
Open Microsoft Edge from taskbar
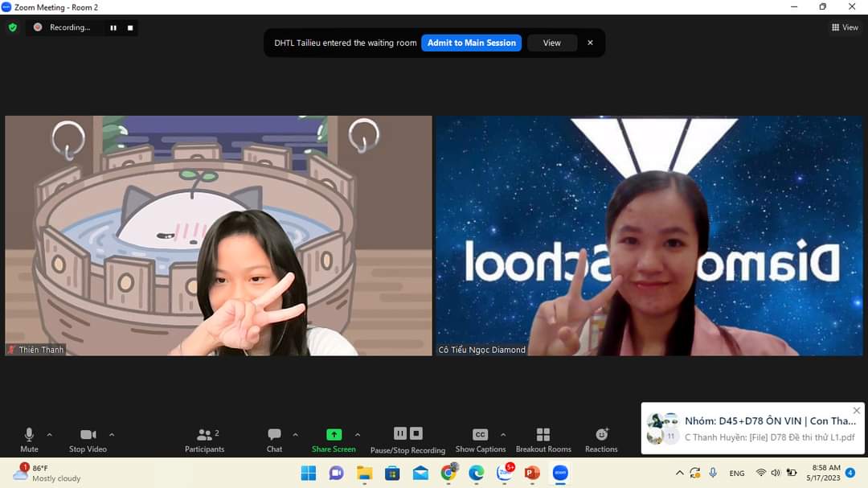477,473
